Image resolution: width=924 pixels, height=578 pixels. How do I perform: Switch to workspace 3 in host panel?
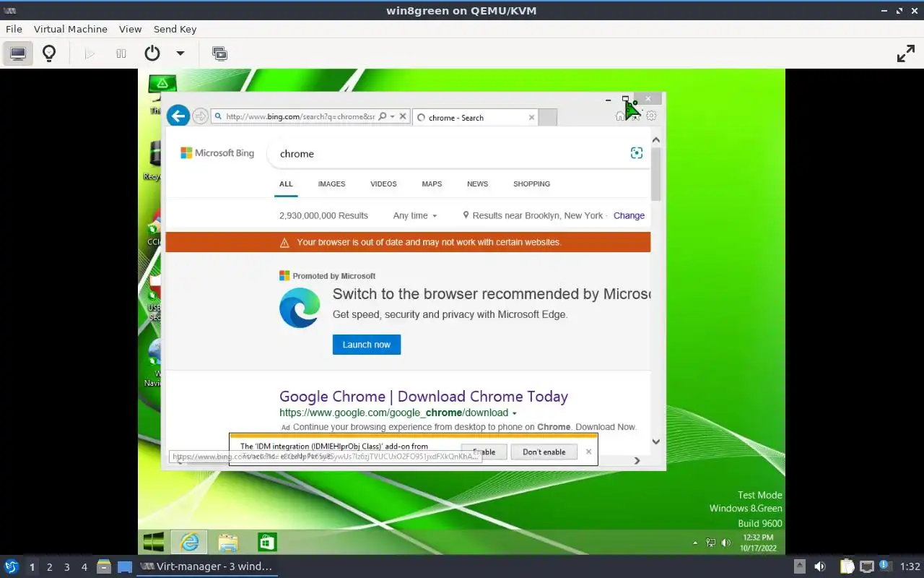pyautogui.click(x=66, y=567)
